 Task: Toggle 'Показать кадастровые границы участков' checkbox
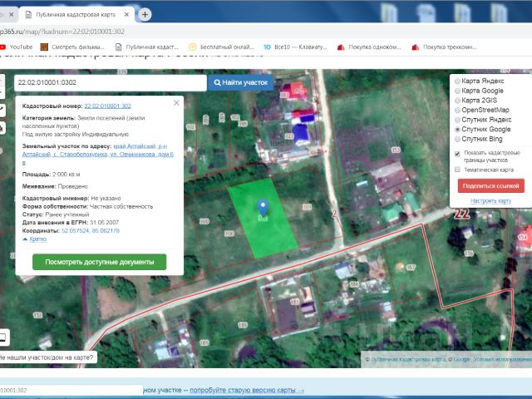(457, 154)
